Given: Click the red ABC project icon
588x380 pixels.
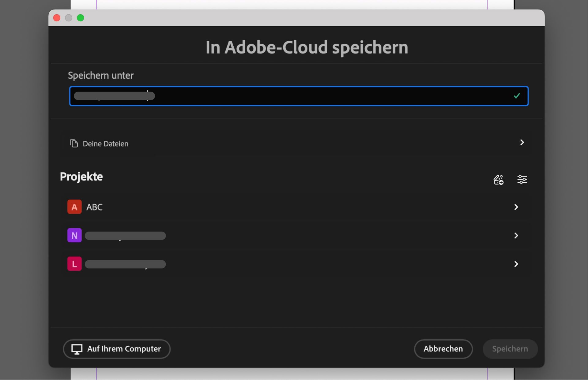Looking at the screenshot, I should pos(74,207).
